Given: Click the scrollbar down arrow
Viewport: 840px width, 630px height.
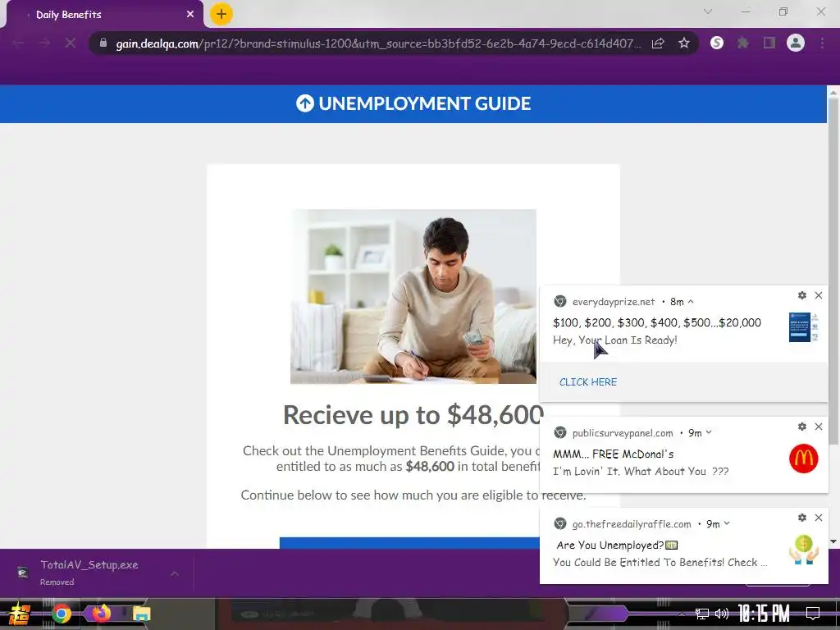Looking at the screenshot, I should [x=833, y=541].
